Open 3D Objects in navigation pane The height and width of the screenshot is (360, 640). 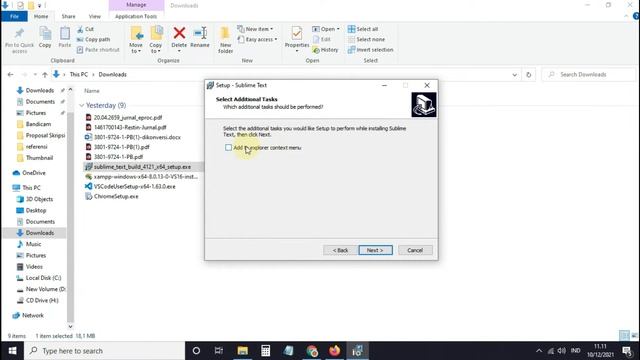pos(39,199)
